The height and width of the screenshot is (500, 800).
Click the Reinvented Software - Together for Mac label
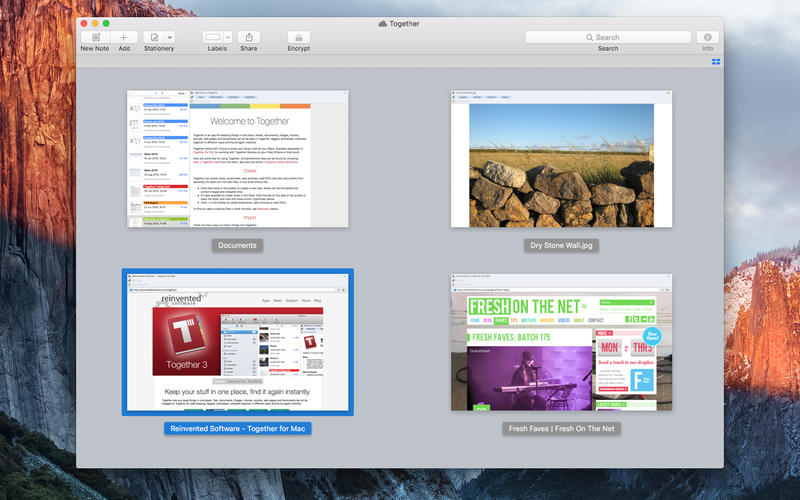[237, 429]
